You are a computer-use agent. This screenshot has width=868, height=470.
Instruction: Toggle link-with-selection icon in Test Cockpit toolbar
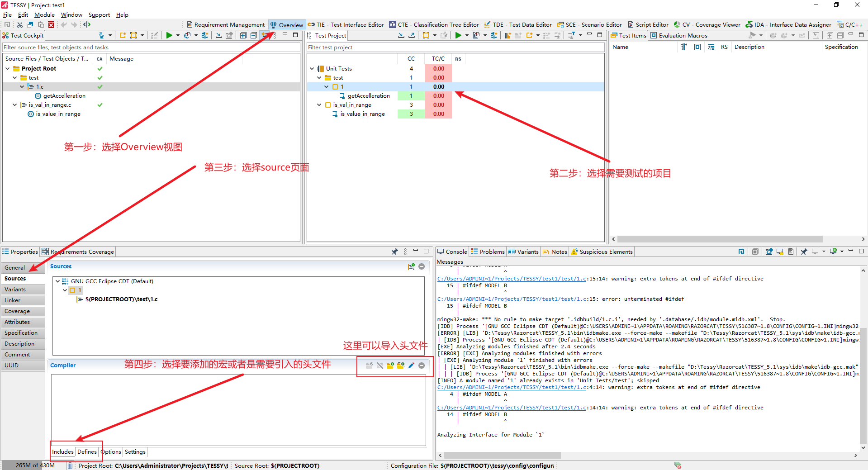coord(265,35)
